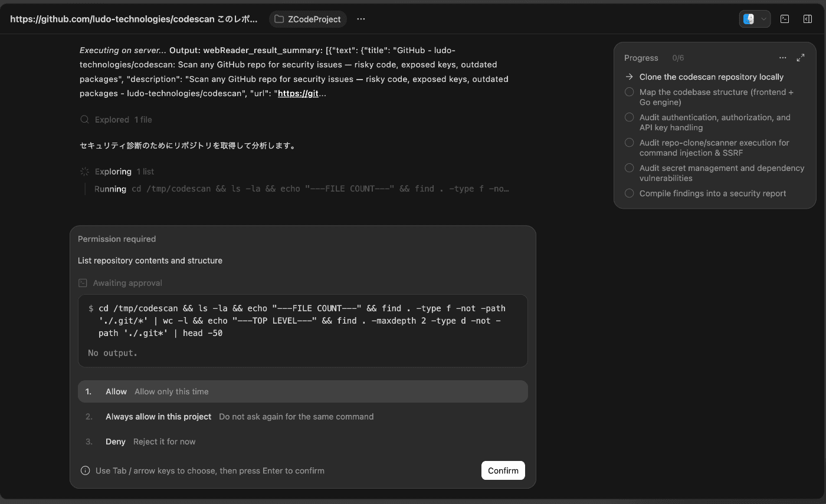
Task: Select Always allow in this project option
Action: click(303, 416)
